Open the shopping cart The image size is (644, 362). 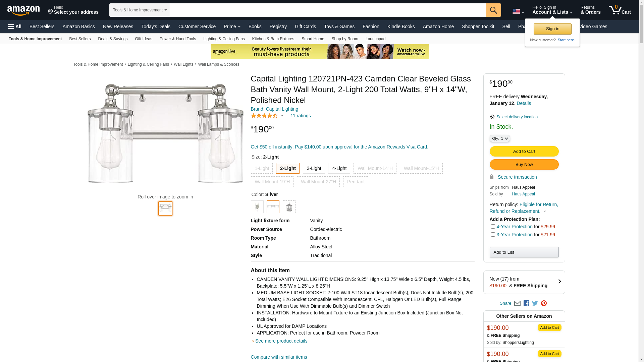pyautogui.click(x=620, y=10)
